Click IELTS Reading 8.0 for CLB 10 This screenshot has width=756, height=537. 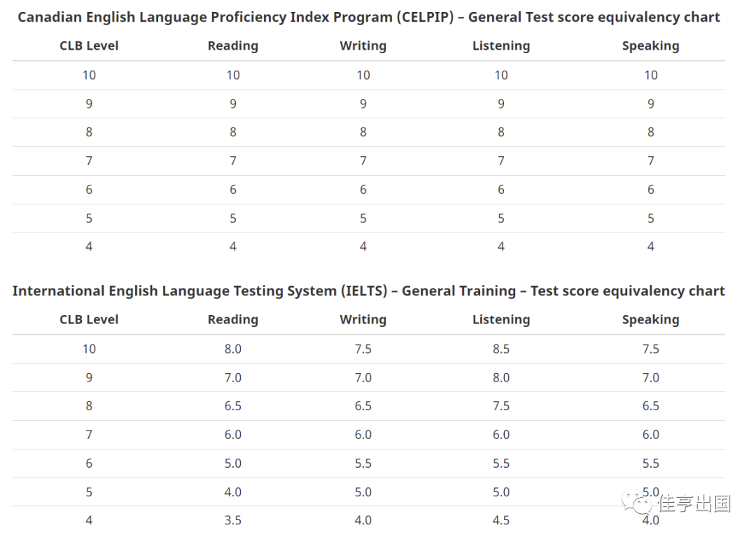[233, 349]
